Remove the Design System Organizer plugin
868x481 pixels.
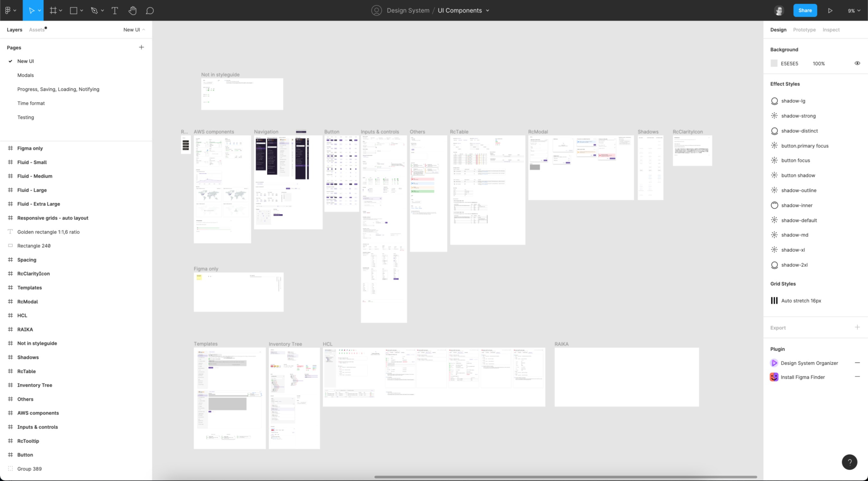857,363
